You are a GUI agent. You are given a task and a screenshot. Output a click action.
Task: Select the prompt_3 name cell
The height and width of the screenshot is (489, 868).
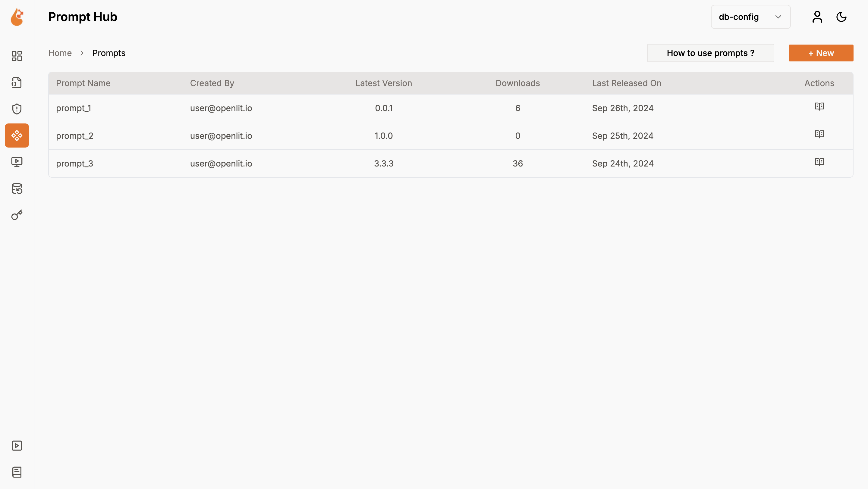[x=74, y=163]
